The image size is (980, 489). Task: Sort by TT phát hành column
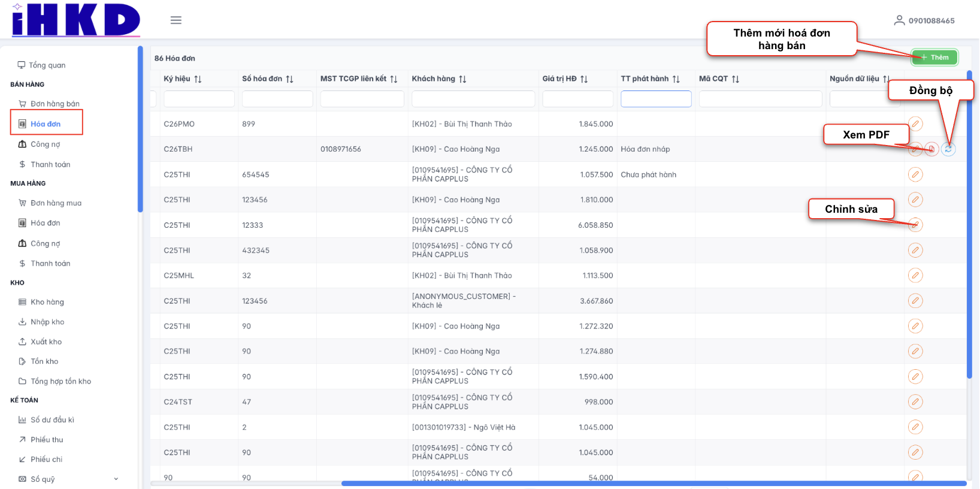(676, 79)
